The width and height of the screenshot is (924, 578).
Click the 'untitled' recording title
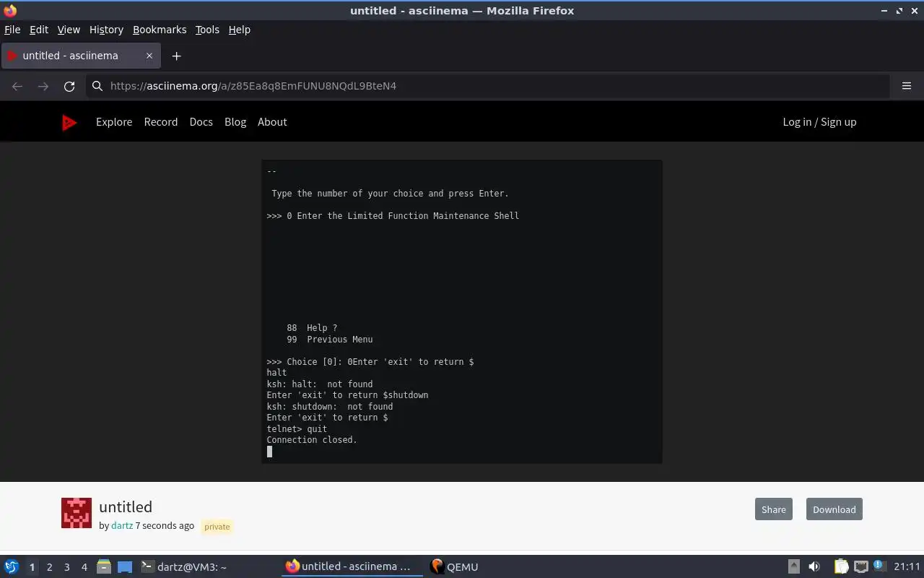point(126,506)
